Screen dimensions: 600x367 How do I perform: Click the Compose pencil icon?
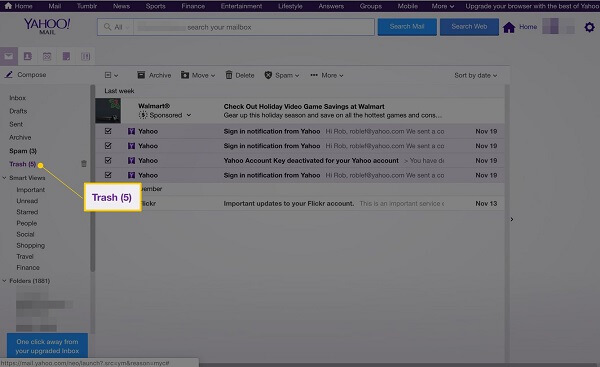pos(9,75)
